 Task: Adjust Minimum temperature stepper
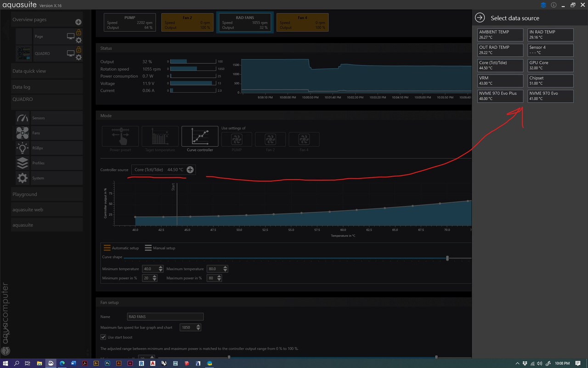click(x=160, y=269)
